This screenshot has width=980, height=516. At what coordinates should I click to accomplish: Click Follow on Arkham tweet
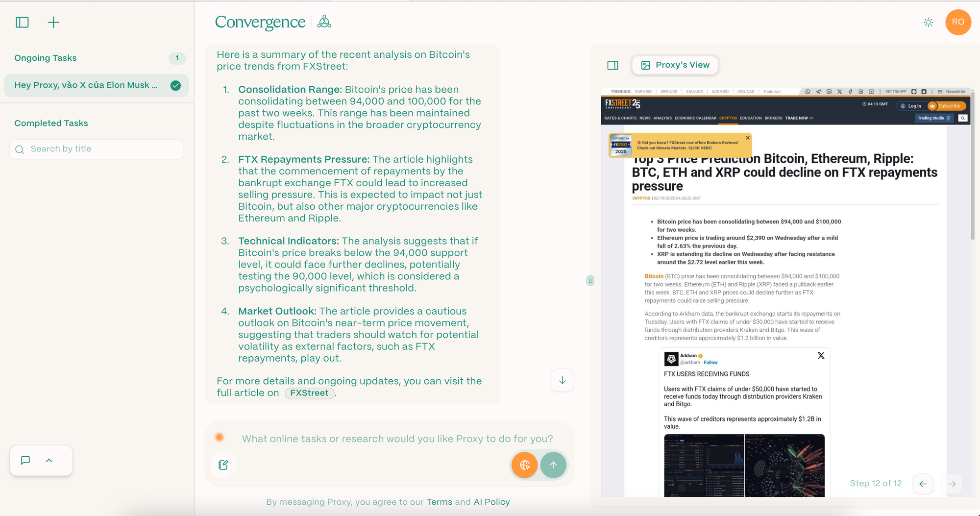tap(710, 363)
